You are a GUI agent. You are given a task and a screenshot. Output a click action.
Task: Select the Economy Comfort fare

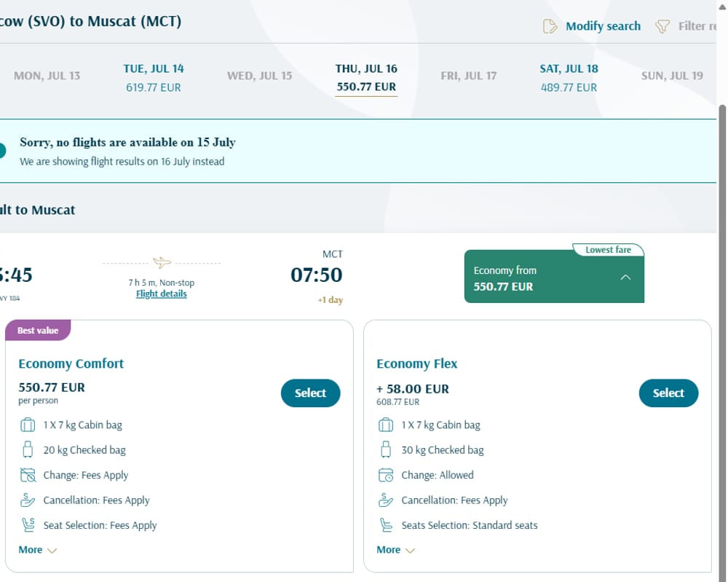pyautogui.click(x=311, y=393)
